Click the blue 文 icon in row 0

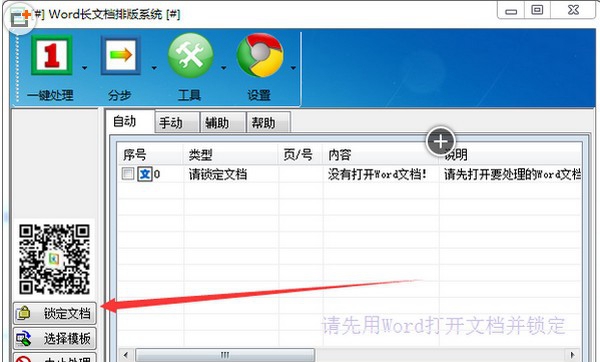(145, 174)
